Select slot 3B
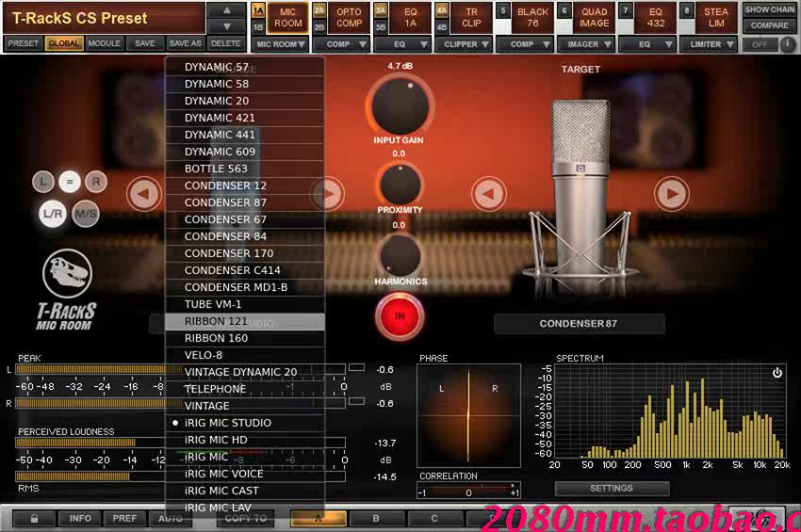801x532 pixels. 381,26
